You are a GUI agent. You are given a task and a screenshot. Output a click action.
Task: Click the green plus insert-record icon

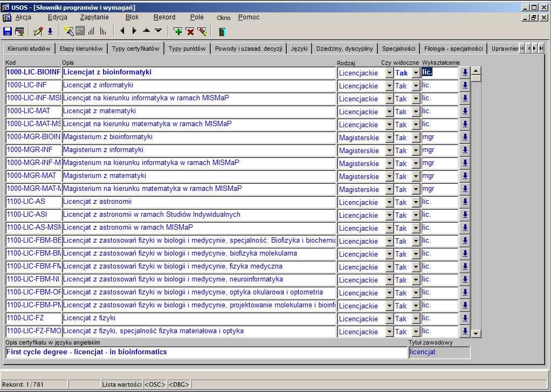pyautogui.click(x=178, y=31)
